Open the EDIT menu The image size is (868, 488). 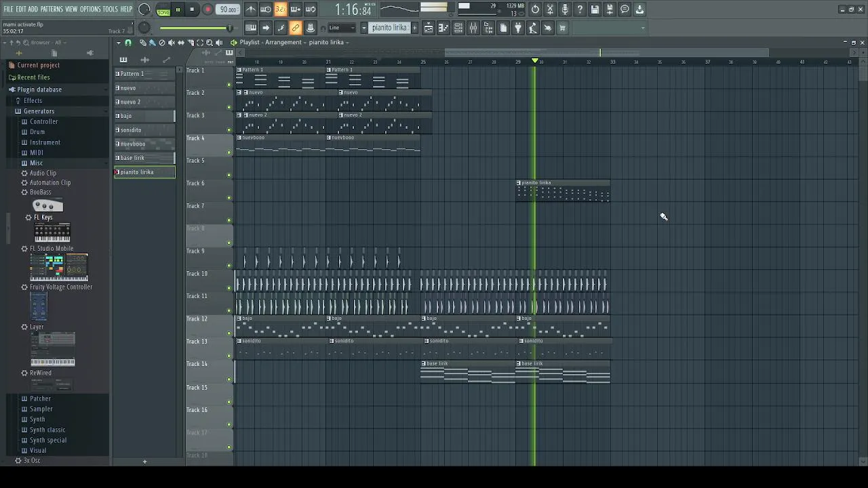tap(20, 9)
